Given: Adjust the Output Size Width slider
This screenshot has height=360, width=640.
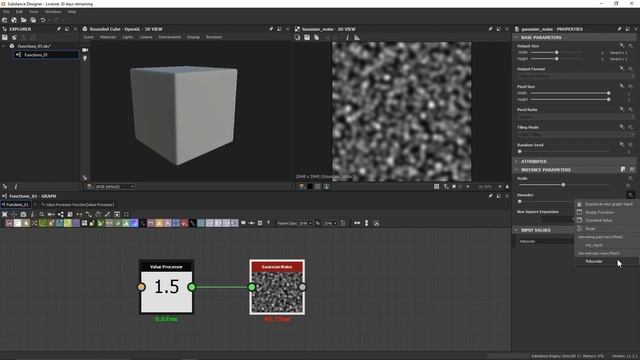Looking at the screenshot, I should pos(556,52).
